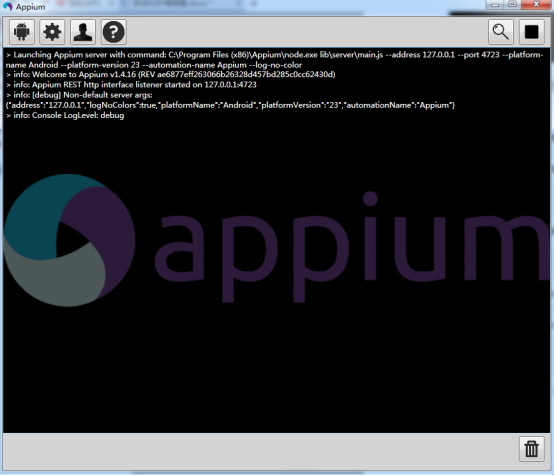Click the 'Welcome to Appium v1.4.16' log line
The width and height of the screenshot is (554, 476).
click(171, 75)
